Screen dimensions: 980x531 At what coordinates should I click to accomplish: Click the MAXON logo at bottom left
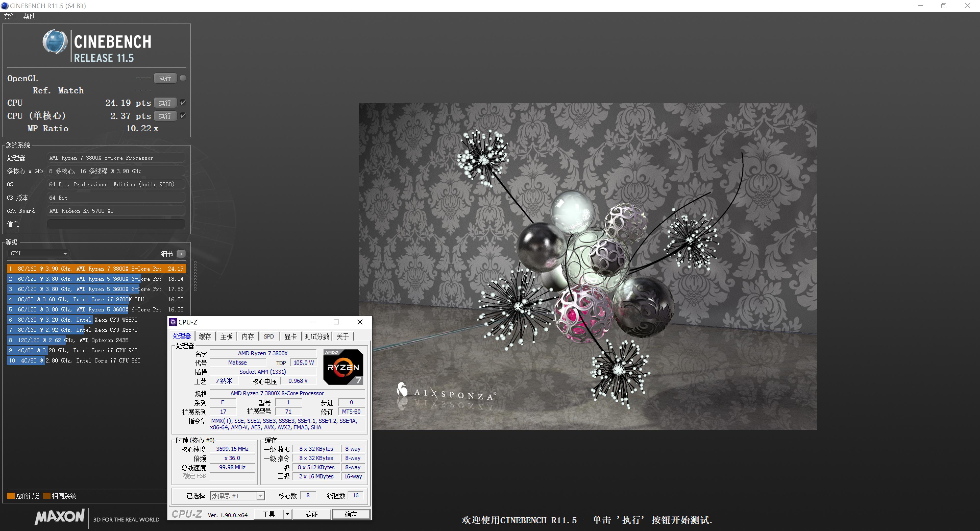[59, 516]
